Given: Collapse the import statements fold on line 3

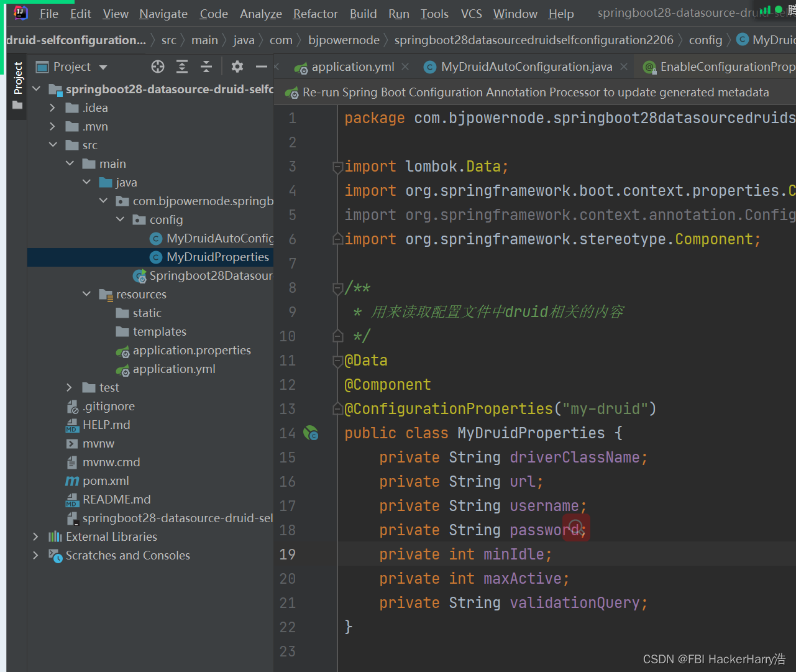Looking at the screenshot, I should tap(337, 167).
